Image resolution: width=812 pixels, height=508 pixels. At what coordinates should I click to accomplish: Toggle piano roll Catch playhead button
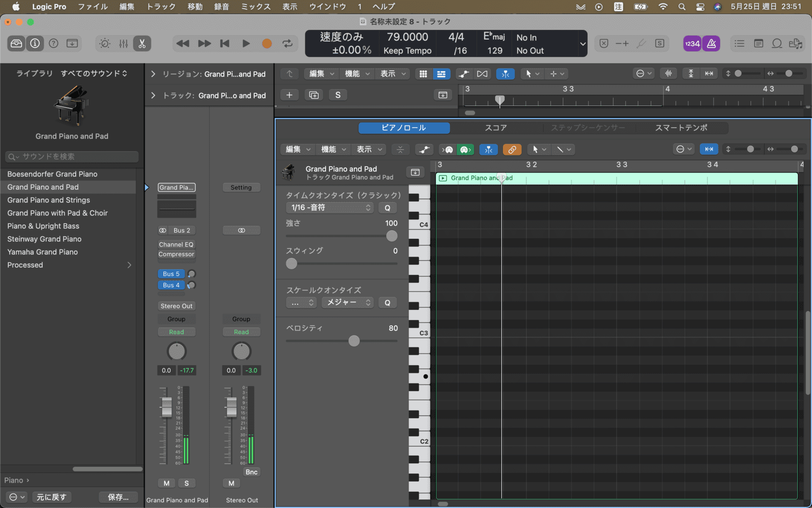pos(488,149)
